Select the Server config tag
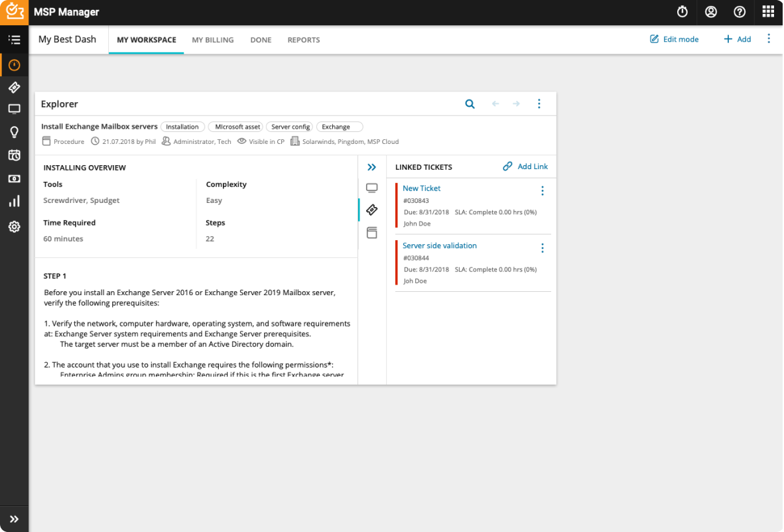The image size is (784, 532). point(291,127)
